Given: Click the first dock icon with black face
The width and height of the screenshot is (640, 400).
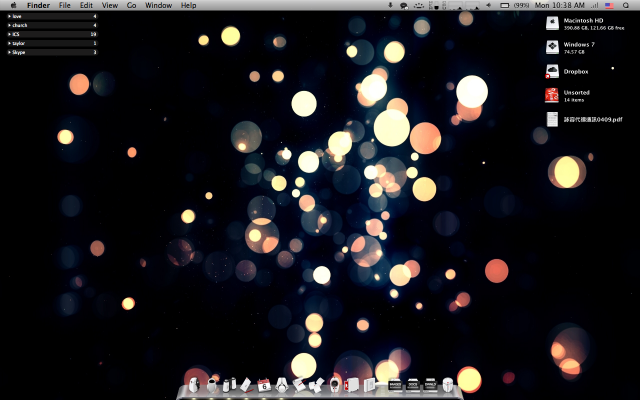Looking at the screenshot, I should point(194,384).
